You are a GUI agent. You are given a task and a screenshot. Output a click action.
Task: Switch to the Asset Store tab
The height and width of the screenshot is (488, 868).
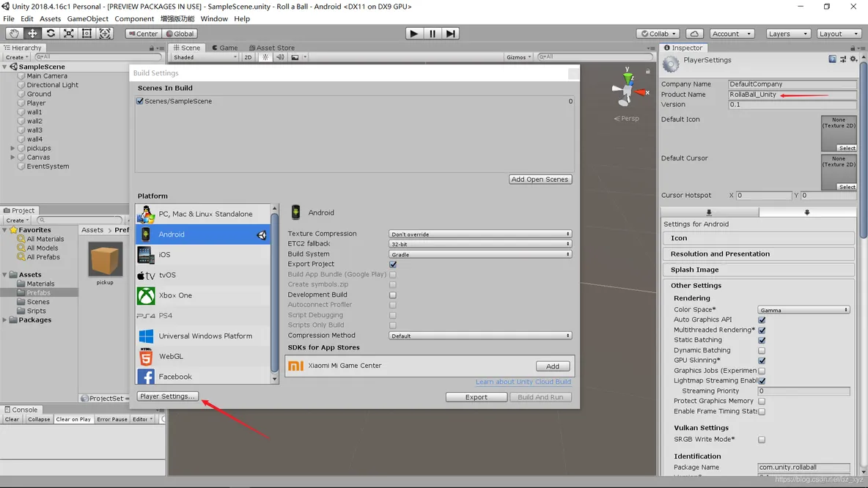[x=272, y=48]
